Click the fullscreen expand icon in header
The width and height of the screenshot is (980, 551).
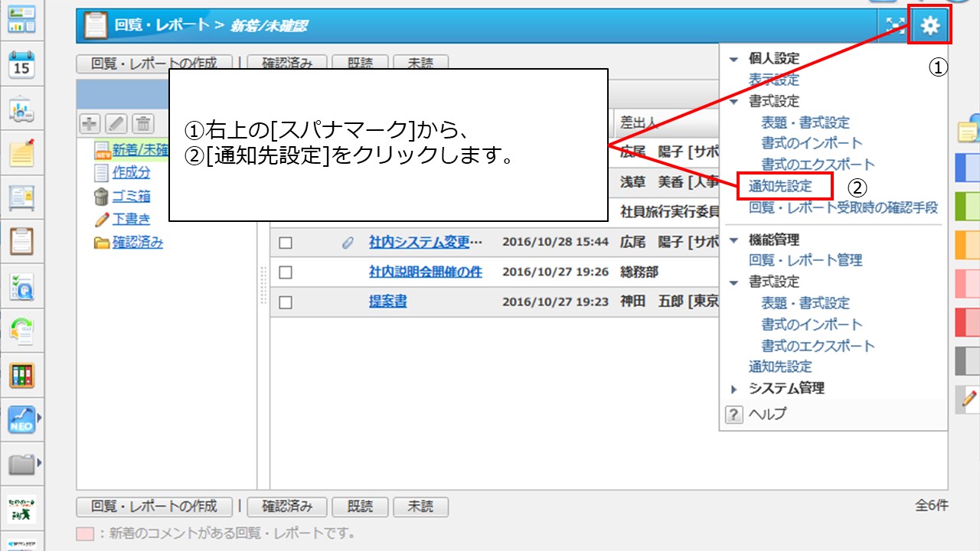(x=894, y=26)
